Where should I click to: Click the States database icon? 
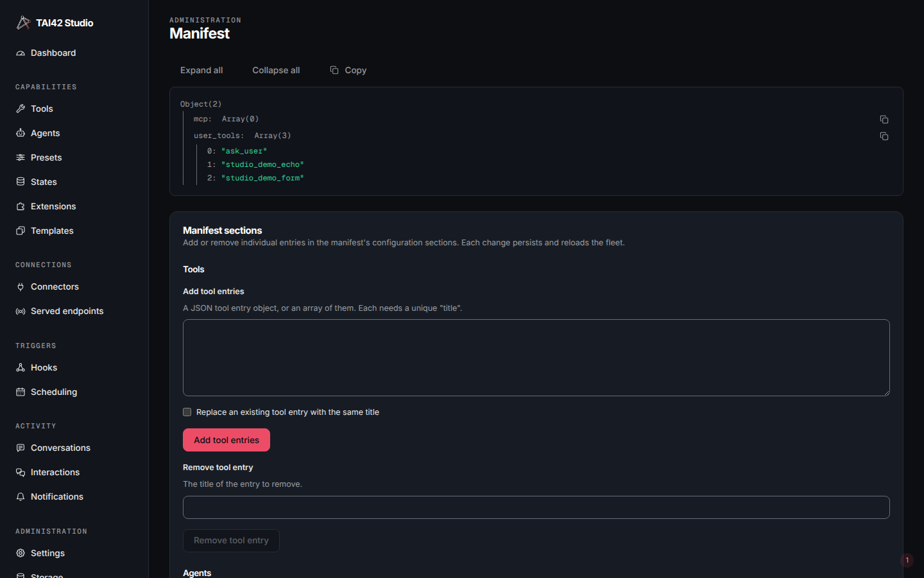click(21, 182)
